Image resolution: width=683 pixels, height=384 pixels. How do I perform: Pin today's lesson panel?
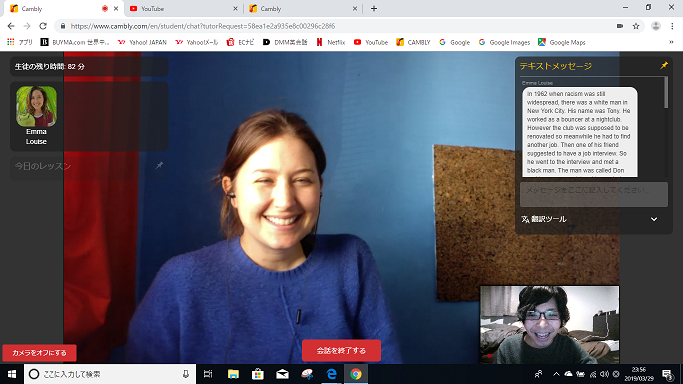click(x=159, y=165)
